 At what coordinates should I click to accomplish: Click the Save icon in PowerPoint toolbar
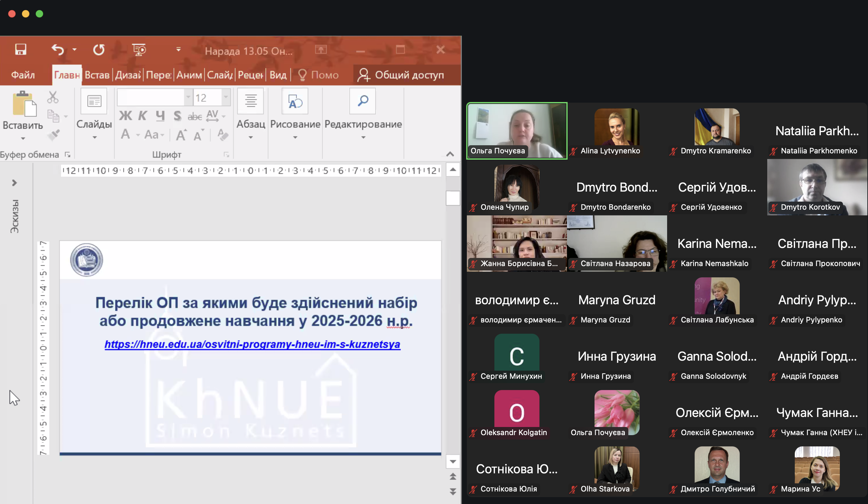21,49
